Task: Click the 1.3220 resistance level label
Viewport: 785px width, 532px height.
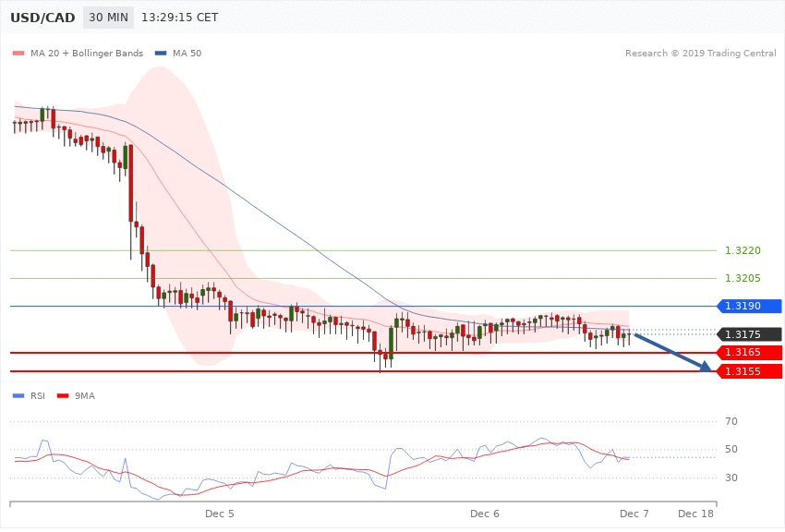Action: [743, 250]
